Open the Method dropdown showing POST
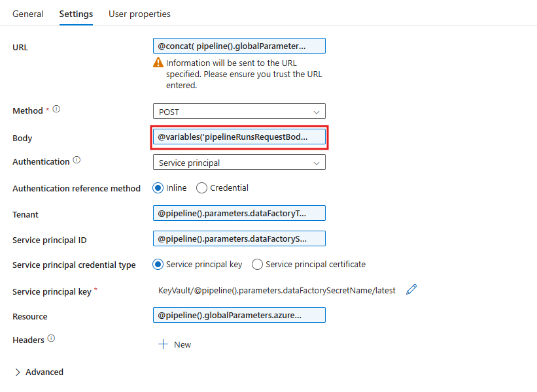The image size is (537, 392). pos(239,111)
